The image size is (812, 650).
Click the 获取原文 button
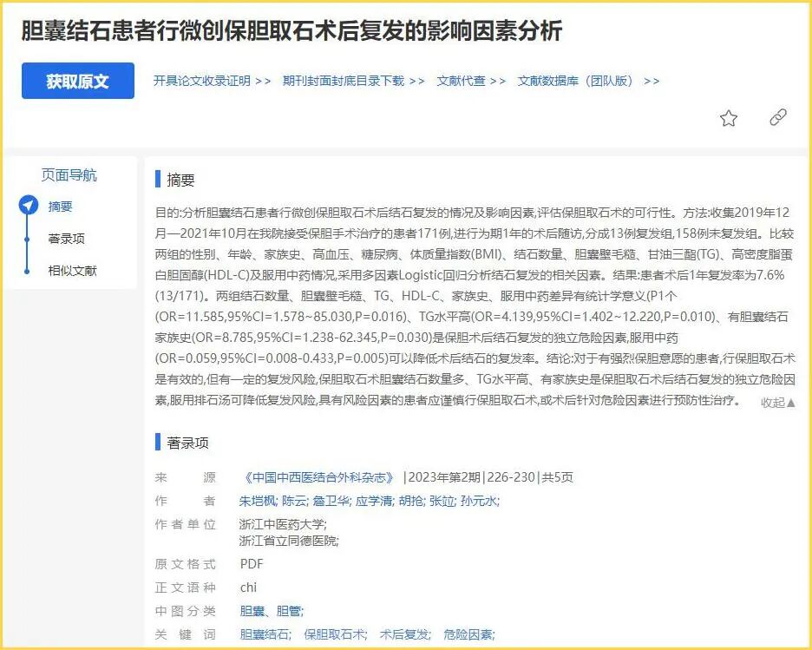pyautogui.click(x=78, y=81)
